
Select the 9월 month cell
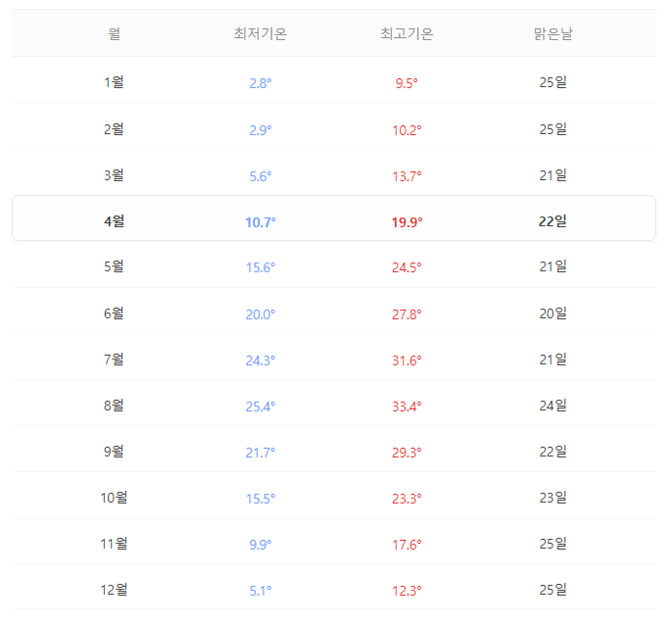[x=114, y=452]
